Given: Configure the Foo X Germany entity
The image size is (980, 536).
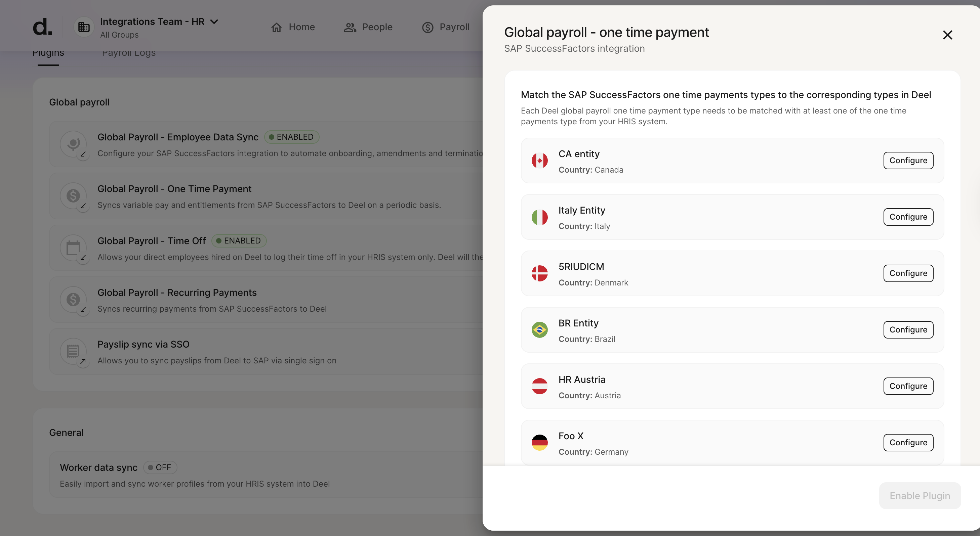Looking at the screenshot, I should 908,443.
